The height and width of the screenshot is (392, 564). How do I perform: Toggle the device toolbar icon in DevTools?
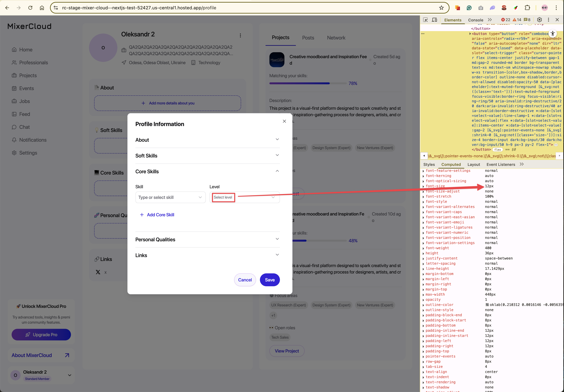(434, 20)
